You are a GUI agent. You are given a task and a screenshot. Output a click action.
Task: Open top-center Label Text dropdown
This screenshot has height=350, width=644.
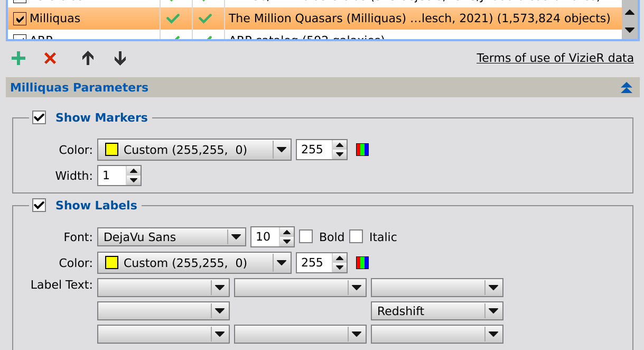point(300,288)
